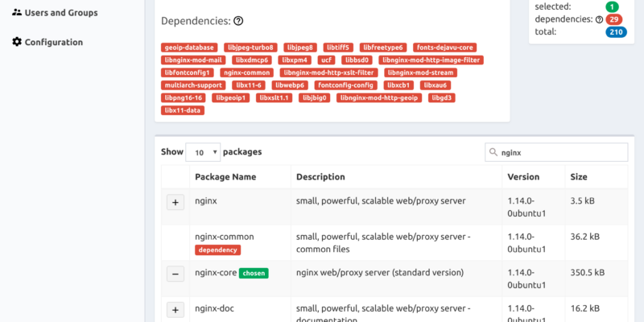
Task: Click the blue total count badge
Action: click(617, 32)
